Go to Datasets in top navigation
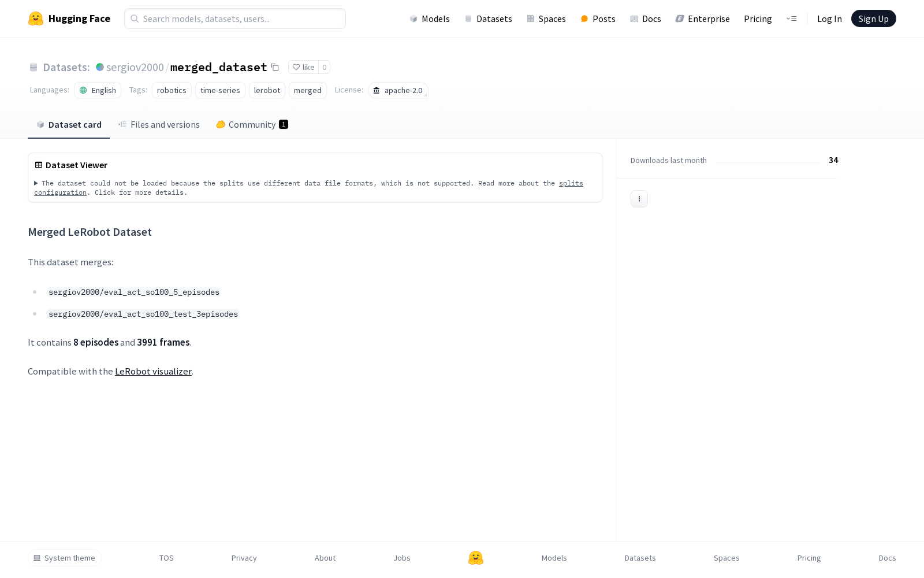Viewport: 924px width, 578px height. (x=489, y=18)
